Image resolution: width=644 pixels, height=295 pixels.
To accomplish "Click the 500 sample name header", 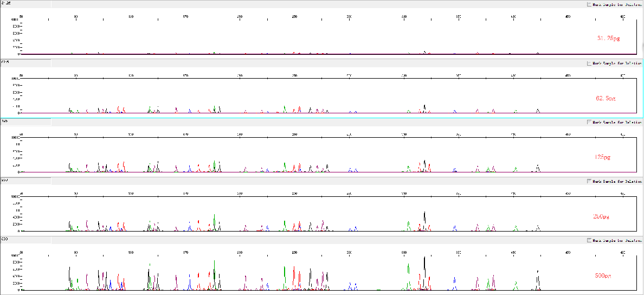I will coord(5,240).
